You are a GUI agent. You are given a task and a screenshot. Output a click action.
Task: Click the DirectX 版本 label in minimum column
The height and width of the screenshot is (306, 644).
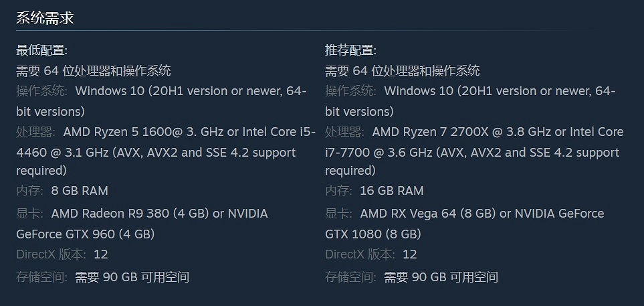click(x=51, y=254)
